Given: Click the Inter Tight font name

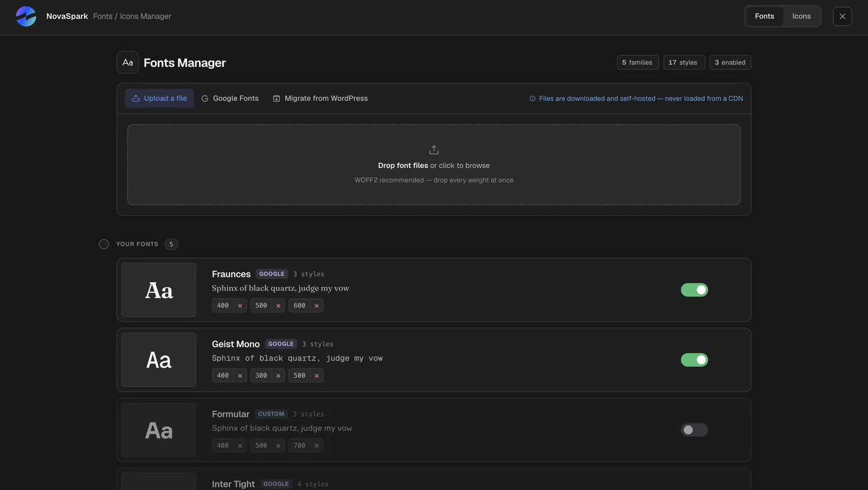Looking at the screenshot, I should (x=233, y=484).
